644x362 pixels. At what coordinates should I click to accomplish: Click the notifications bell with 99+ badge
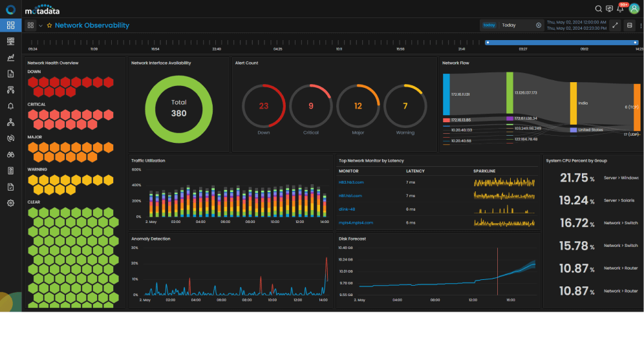(621, 8)
